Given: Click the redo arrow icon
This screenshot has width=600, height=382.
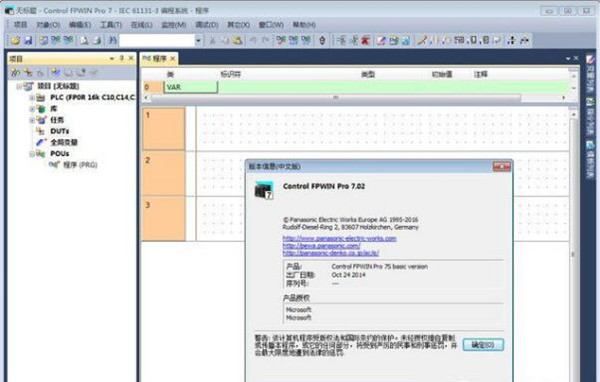Looking at the screenshot, I should (x=266, y=40).
